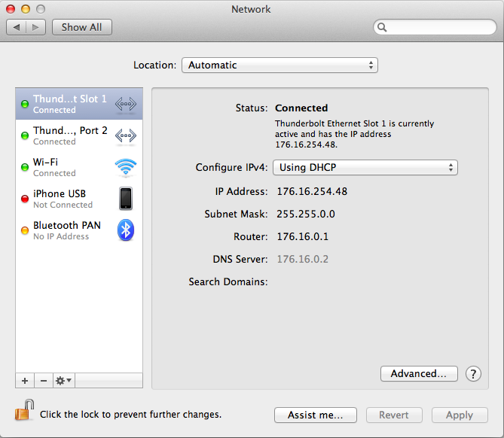Click the iPhone USB device icon
Image resolution: width=504 pixels, height=438 pixels.
[x=126, y=199]
